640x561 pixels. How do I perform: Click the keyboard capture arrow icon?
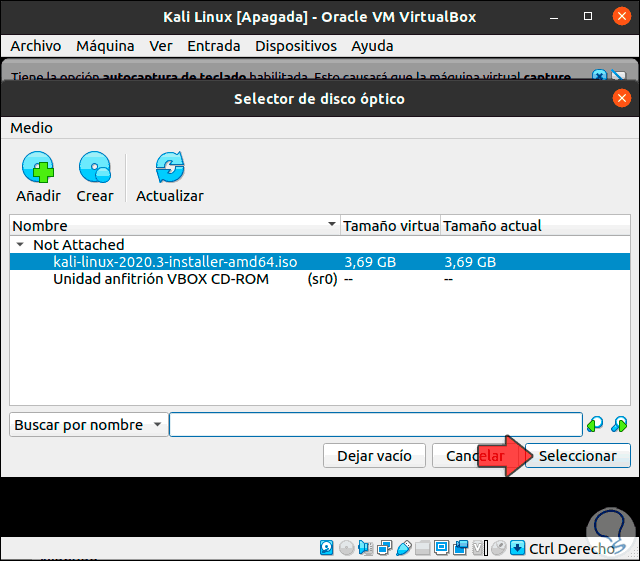pyautogui.click(x=518, y=548)
